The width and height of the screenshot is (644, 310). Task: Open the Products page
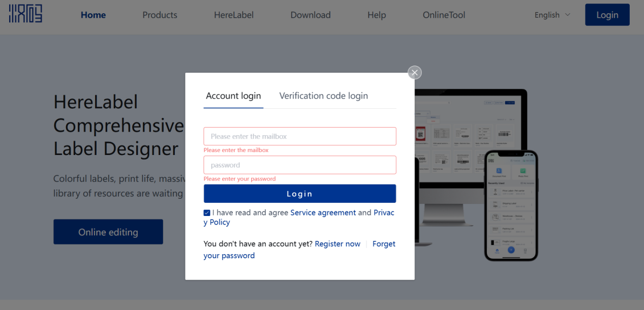(x=160, y=15)
